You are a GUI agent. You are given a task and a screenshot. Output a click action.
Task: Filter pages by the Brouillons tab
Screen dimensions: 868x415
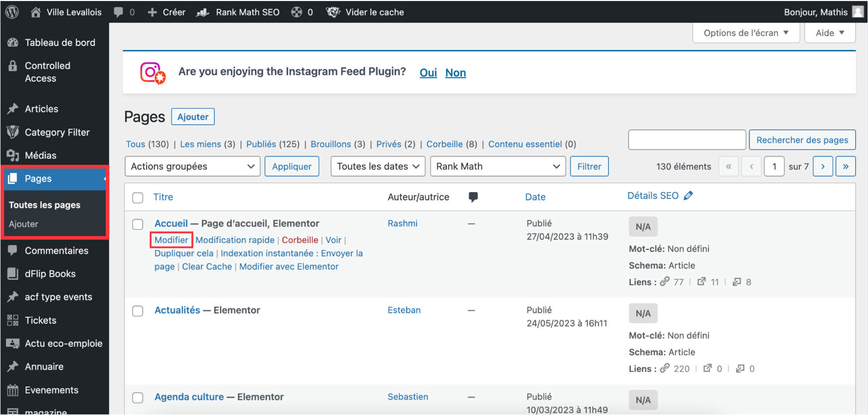(330, 144)
